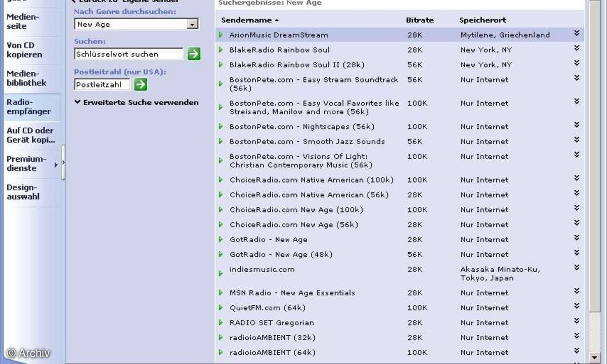This screenshot has width=607, height=364.
Task: Play BostonPete Smooth Jazz Sounds station
Action: (221, 142)
